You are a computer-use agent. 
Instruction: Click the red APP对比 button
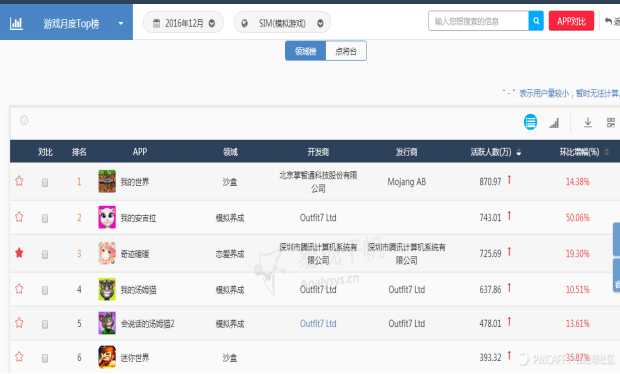tap(571, 21)
